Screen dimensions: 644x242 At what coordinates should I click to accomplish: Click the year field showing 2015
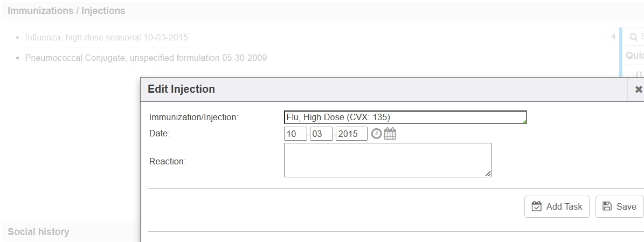coord(351,134)
